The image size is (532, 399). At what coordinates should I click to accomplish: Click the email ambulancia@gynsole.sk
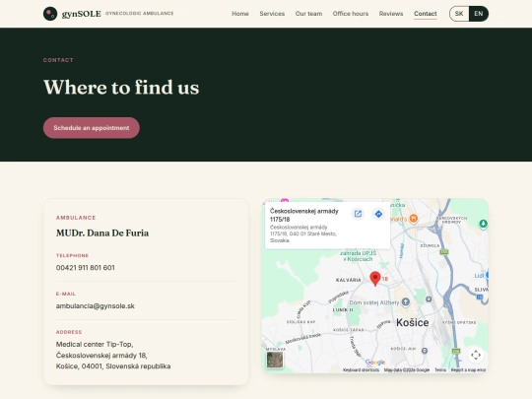point(96,306)
